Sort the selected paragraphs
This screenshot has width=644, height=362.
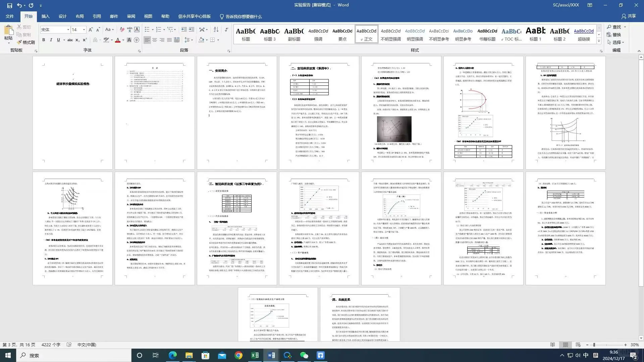point(216,29)
